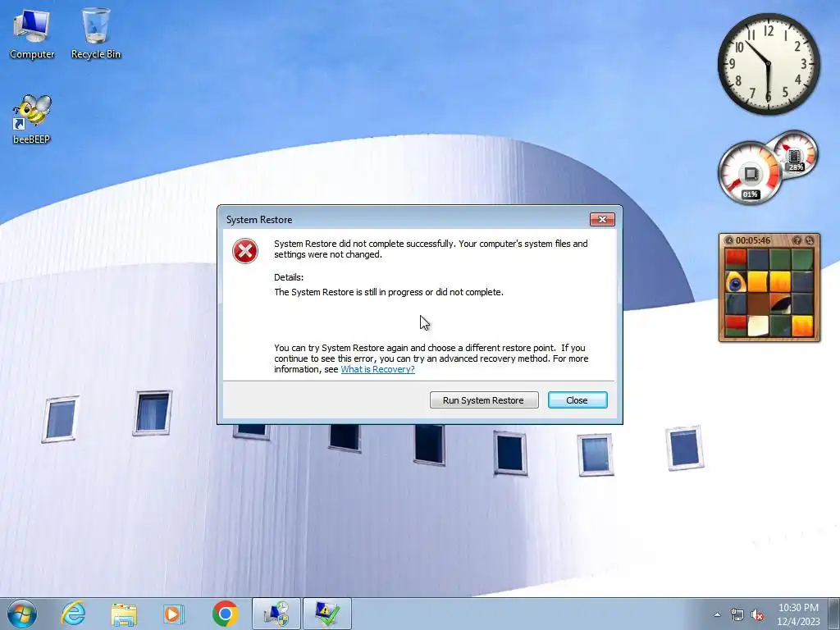Click the analog clock gadget
The width and height of the screenshot is (840, 630).
[768, 64]
